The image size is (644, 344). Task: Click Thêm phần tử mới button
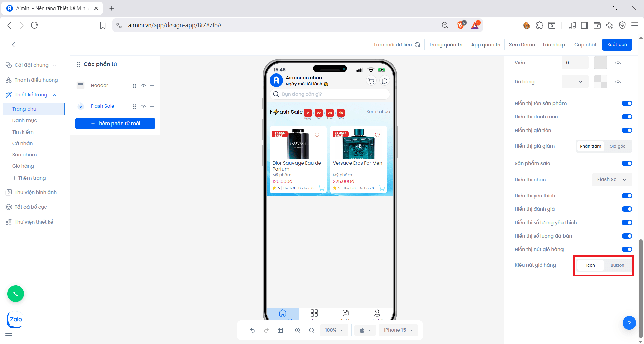(115, 124)
